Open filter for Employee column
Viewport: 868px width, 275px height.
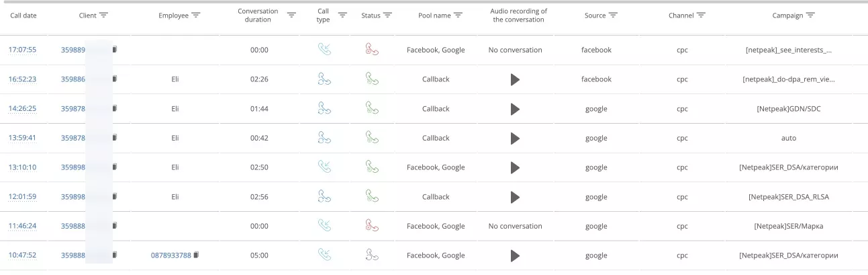(x=195, y=15)
